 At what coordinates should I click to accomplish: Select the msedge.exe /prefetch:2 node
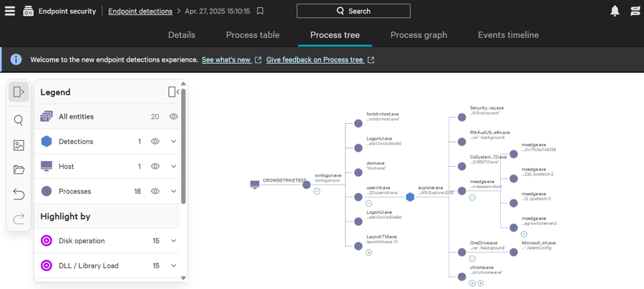(x=513, y=179)
